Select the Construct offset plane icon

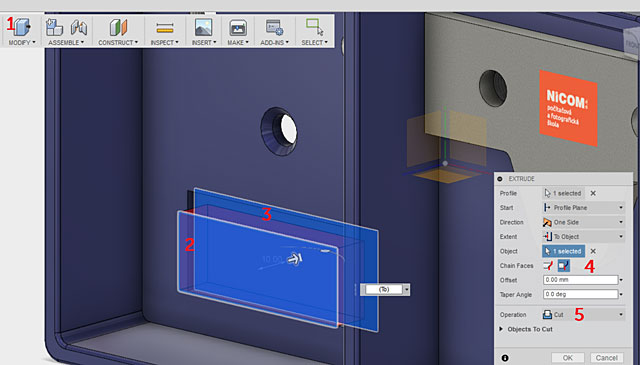(118, 27)
